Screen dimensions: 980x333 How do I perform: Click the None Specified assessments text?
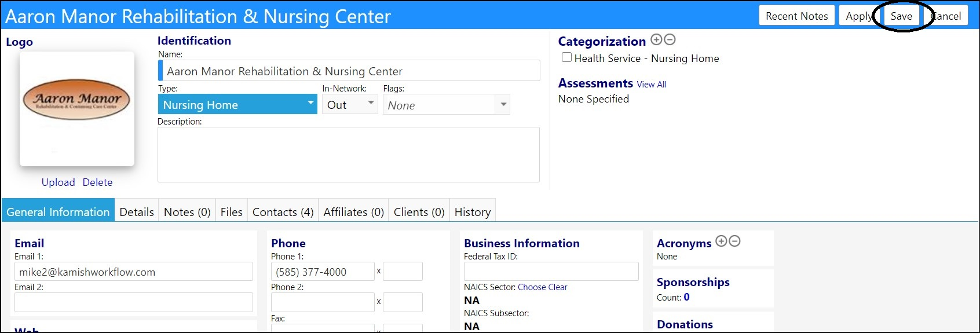594,99
